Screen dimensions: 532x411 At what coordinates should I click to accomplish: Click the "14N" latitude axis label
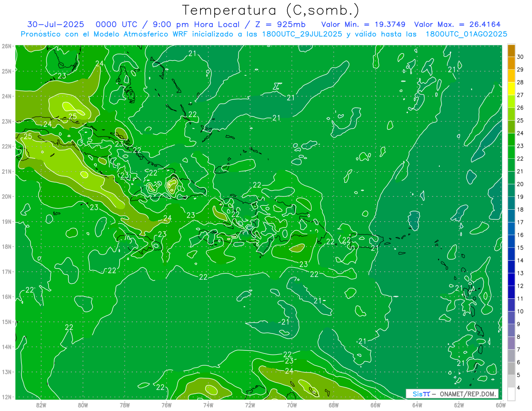pyautogui.click(x=6, y=347)
